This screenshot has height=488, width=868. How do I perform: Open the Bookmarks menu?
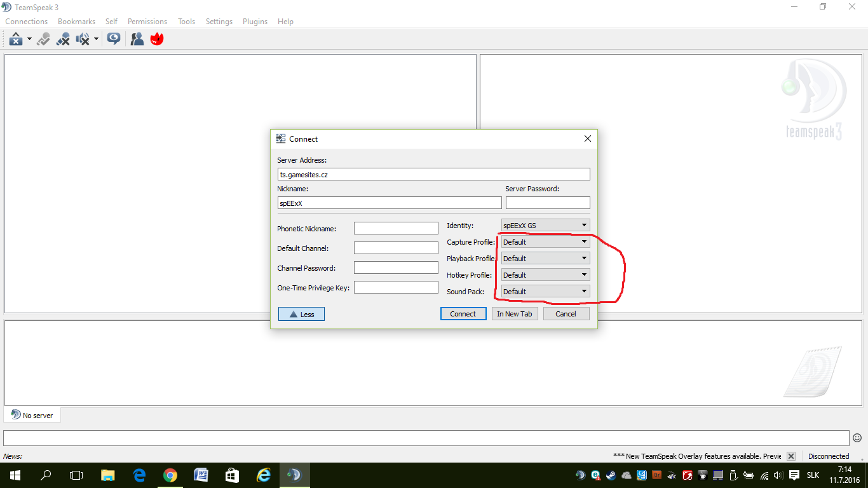point(76,22)
